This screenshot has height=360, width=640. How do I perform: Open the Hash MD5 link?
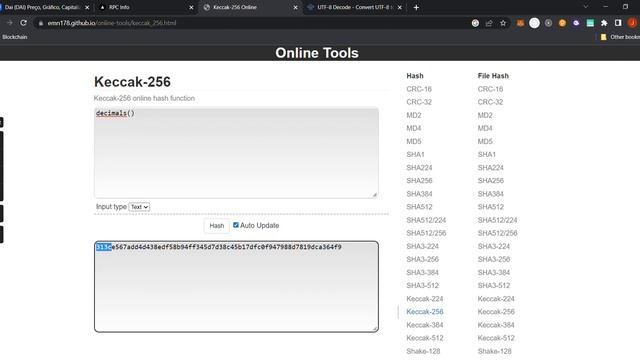(413, 141)
